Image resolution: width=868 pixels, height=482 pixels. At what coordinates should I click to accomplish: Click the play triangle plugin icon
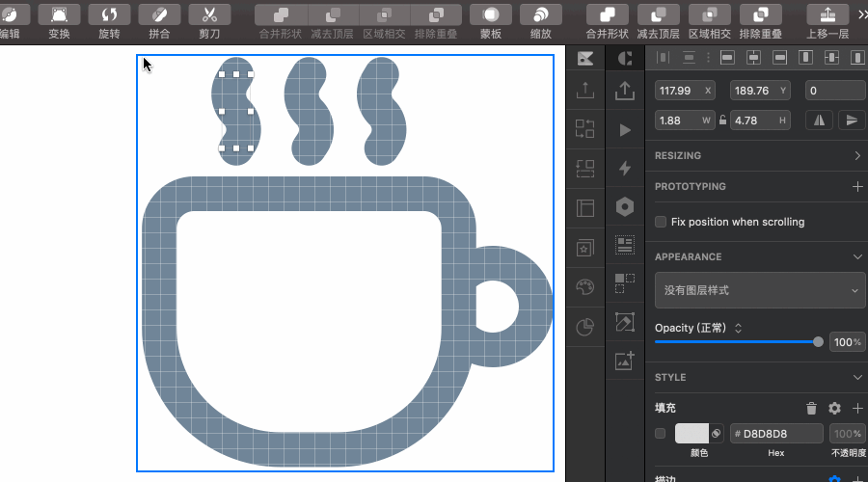click(x=625, y=130)
